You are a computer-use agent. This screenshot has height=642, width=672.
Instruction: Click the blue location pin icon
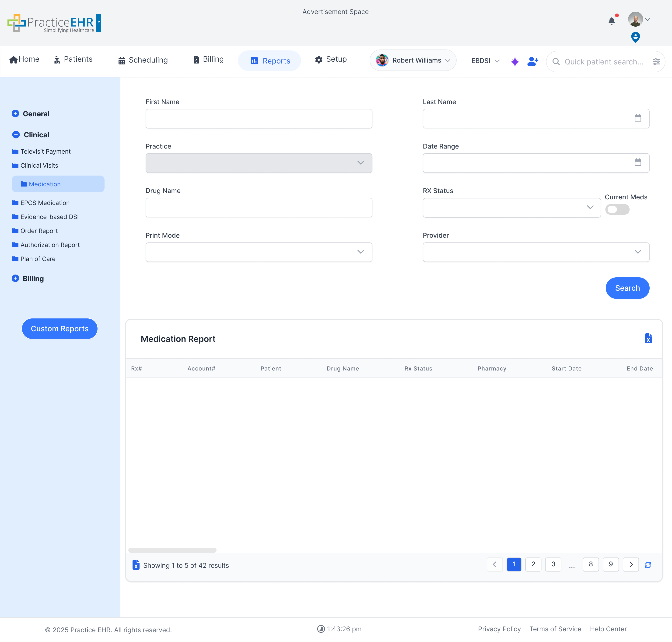click(635, 37)
